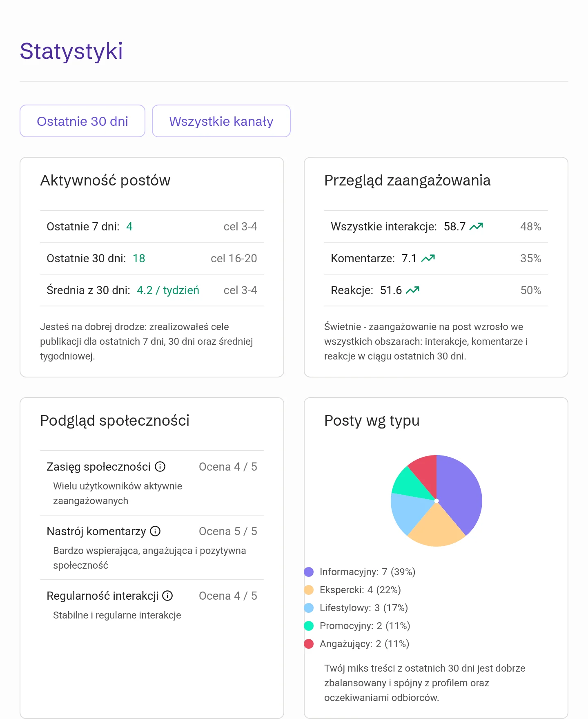This screenshot has width=588, height=719.
Task: Click the light blue Lifestylowy legend dot
Action: 309,608
